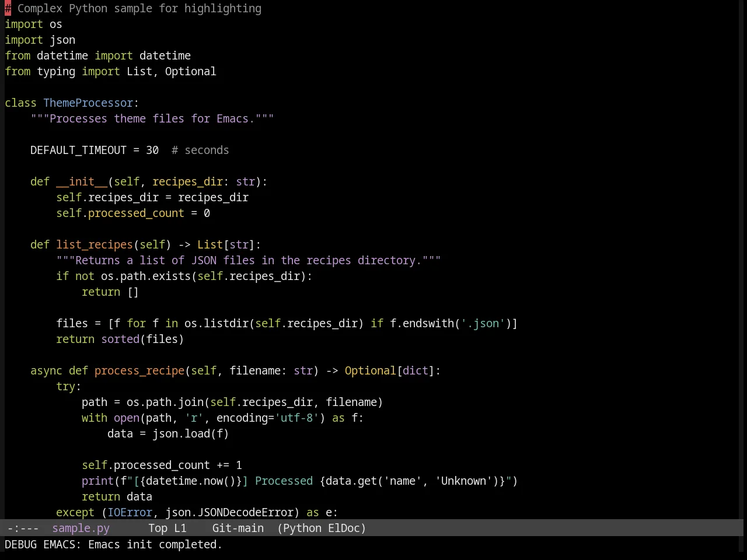The width and height of the screenshot is (747, 560).
Task: Click 'from datetime import datetime' line
Action: click(97, 55)
